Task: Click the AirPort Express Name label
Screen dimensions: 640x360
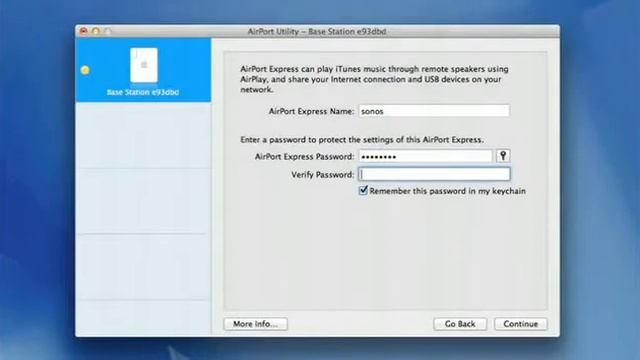Action: coord(311,111)
